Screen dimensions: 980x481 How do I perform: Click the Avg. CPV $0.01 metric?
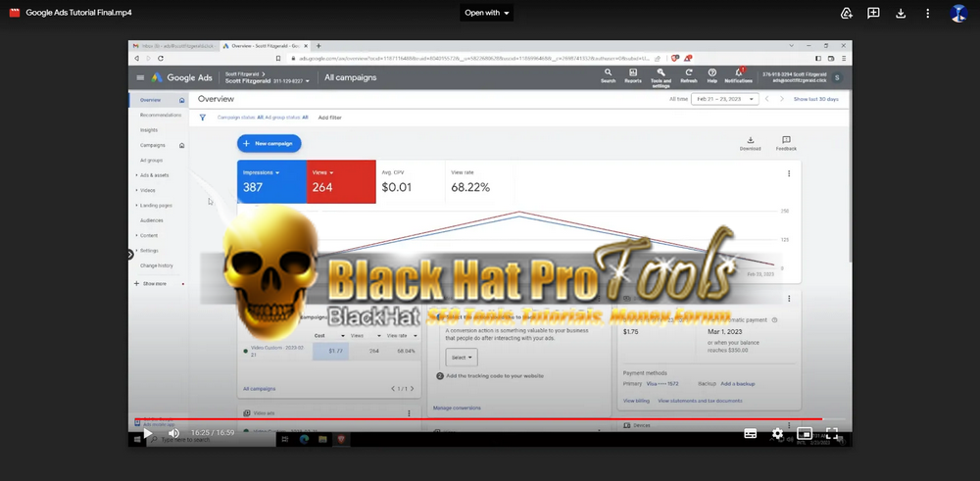click(x=411, y=181)
